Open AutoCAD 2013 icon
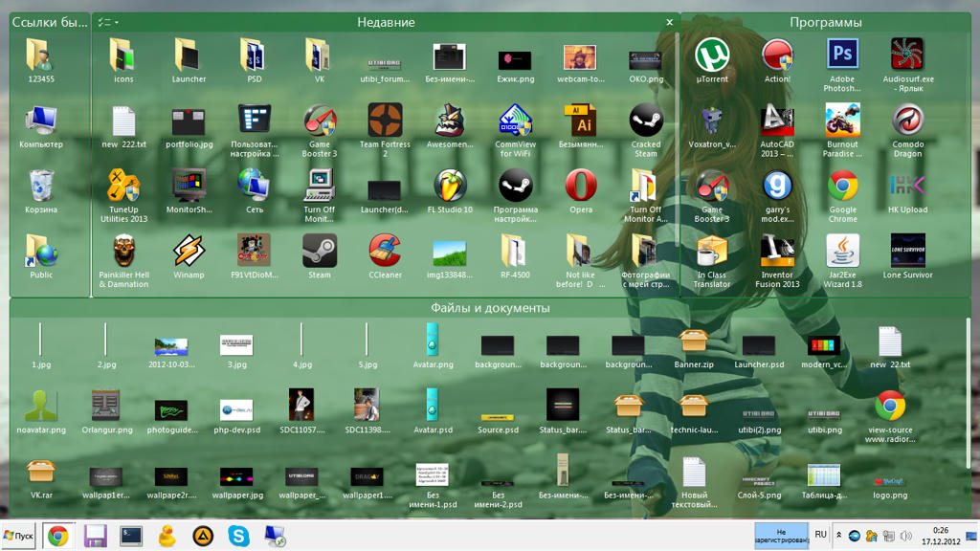 point(777,130)
